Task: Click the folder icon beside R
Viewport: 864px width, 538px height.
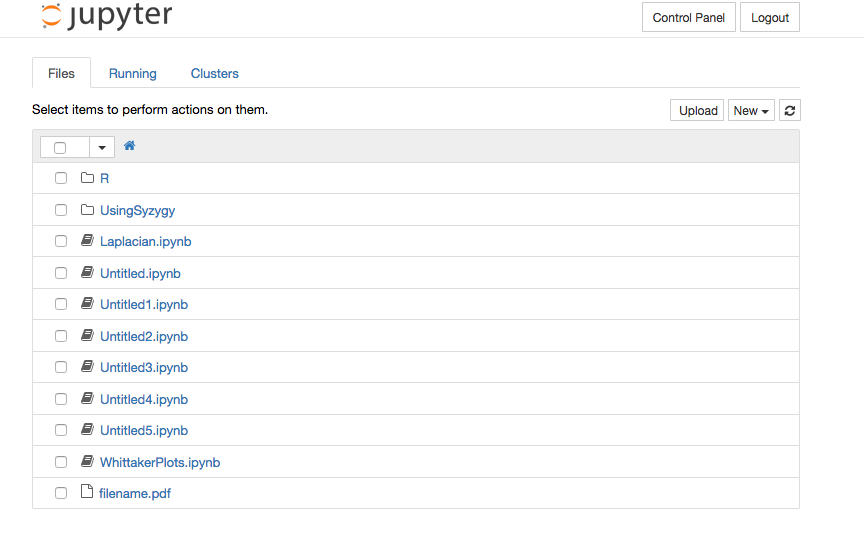Action: [87, 178]
